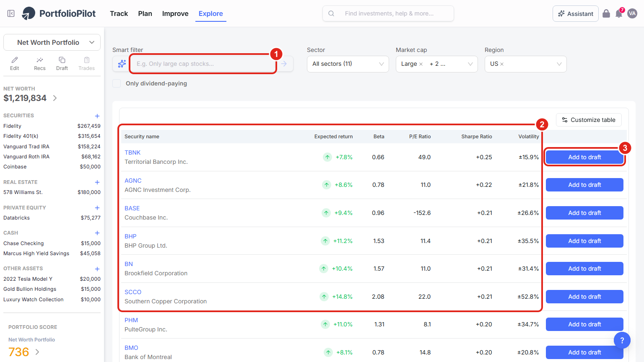Focus the Find investments search box

[388, 13]
